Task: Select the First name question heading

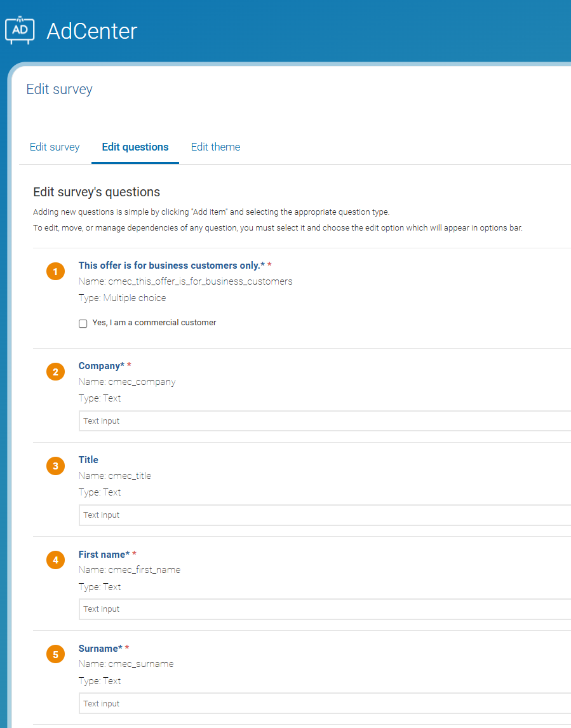Action: [x=104, y=555]
